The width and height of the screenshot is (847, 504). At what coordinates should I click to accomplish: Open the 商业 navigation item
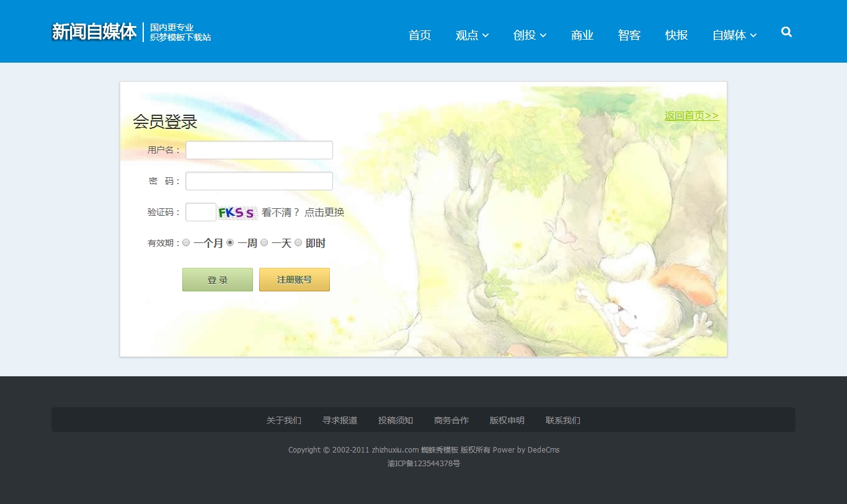click(x=582, y=35)
